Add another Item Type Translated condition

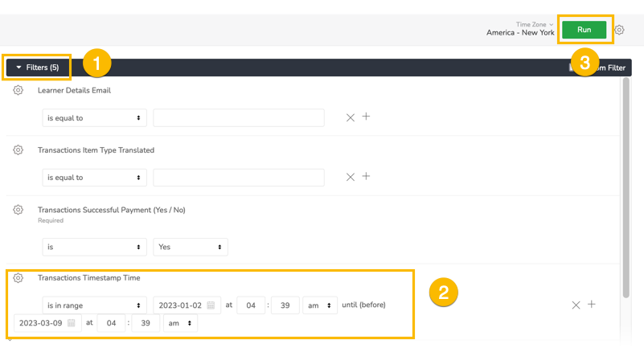366,176
